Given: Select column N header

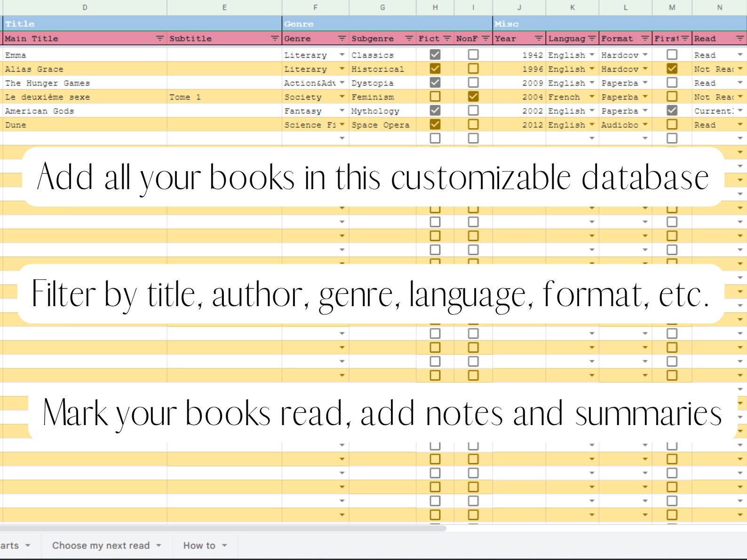Looking at the screenshot, I should pos(719,8).
